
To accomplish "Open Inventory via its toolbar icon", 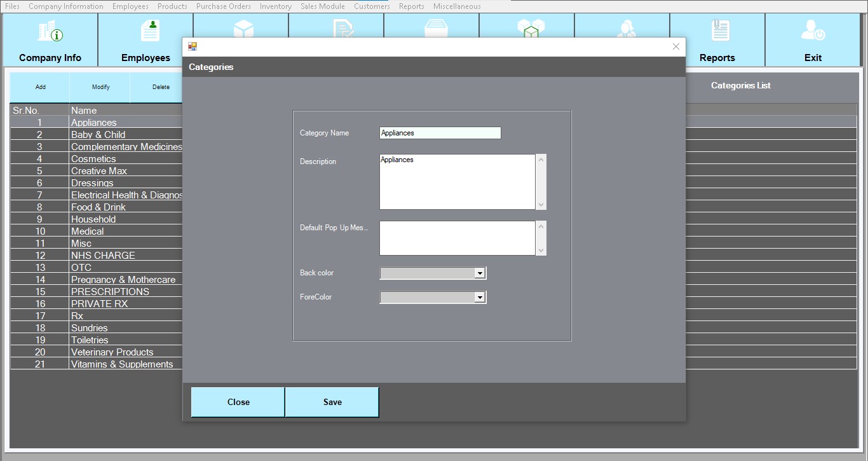I will pyautogui.click(x=435, y=29).
